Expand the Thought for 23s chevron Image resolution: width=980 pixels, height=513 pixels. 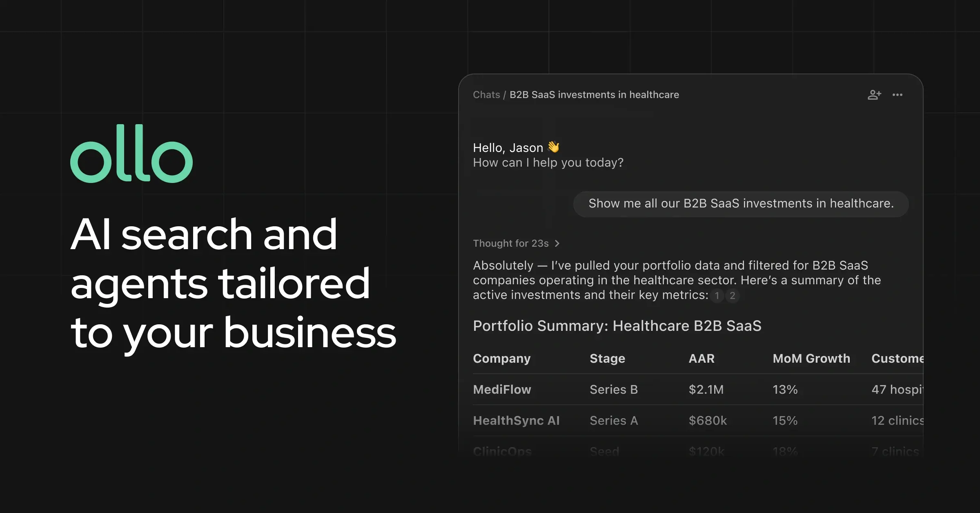[557, 243]
